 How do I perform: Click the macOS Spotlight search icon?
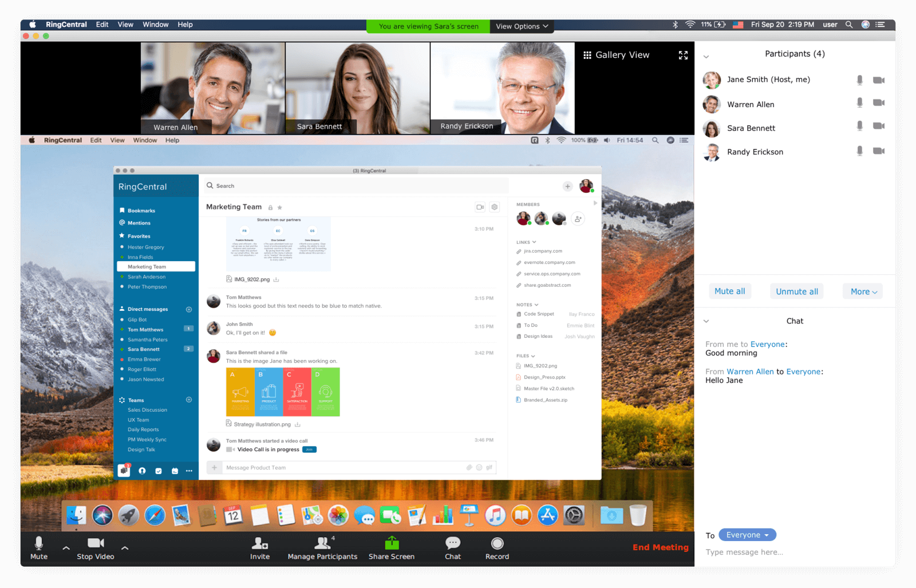(849, 25)
